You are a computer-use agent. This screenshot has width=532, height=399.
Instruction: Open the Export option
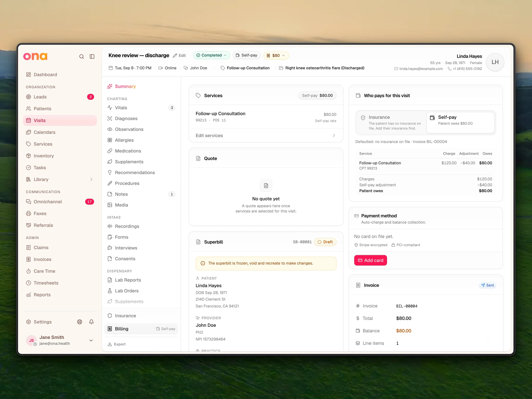click(117, 344)
